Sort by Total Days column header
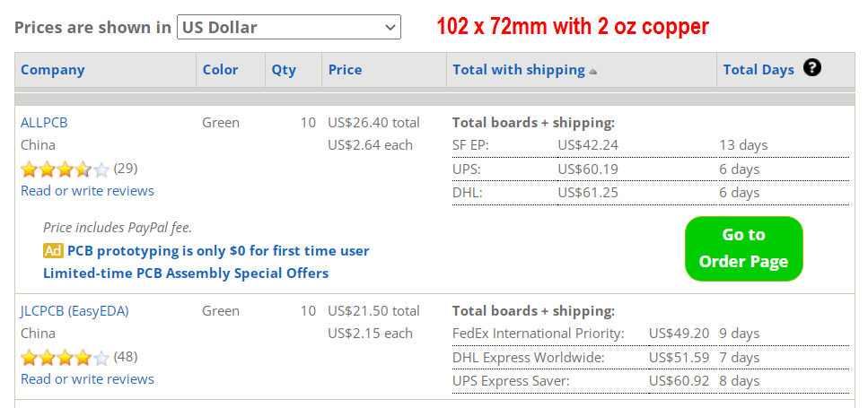The image size is (868, 408). click(x=758, y=70)
